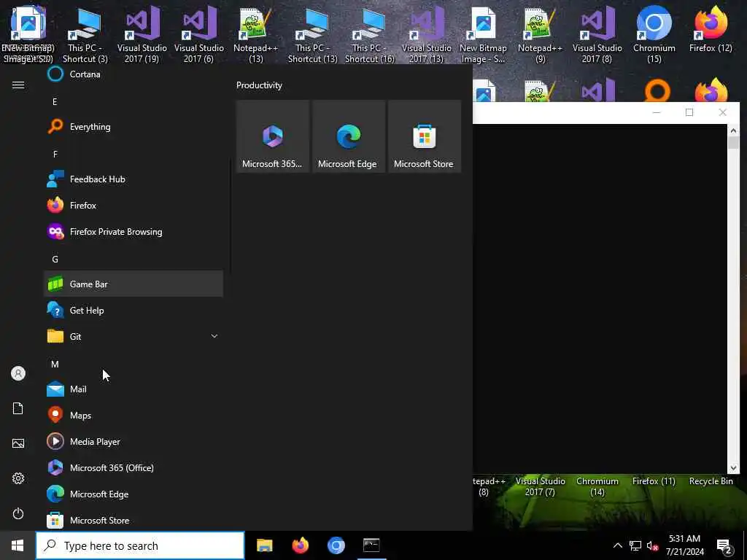Open Firefox from the taskbar

pyautogui.click(x=300, y=545)
